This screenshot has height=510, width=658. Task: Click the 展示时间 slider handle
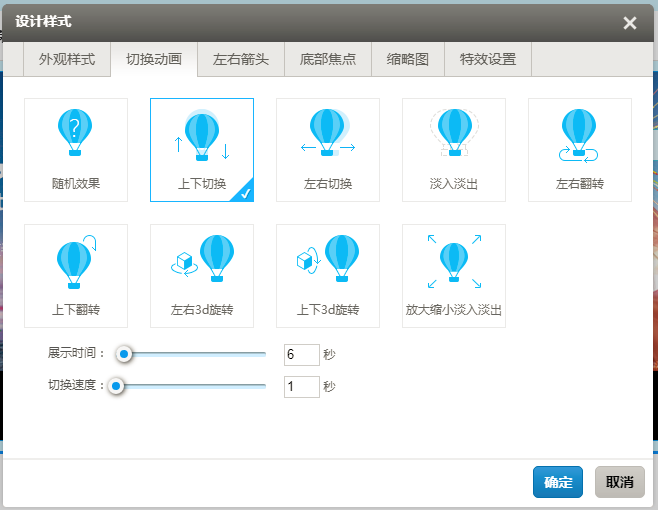pyautogui.click(x=124, y=354)
